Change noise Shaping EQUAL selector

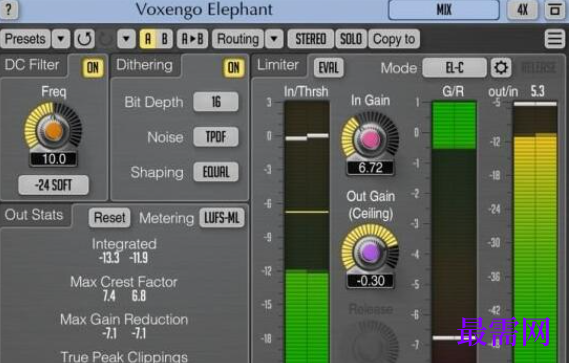(x=216, y=172)
